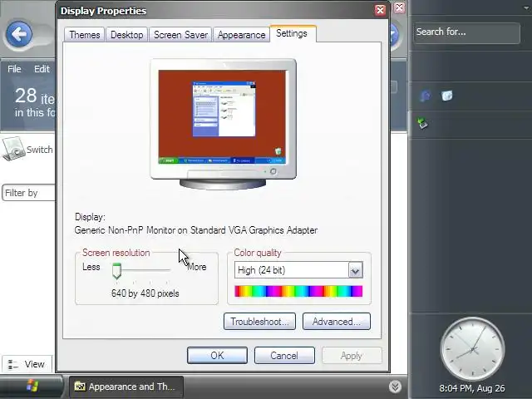
Task: Confirm with the OK button
Action: tap(217, 355)
